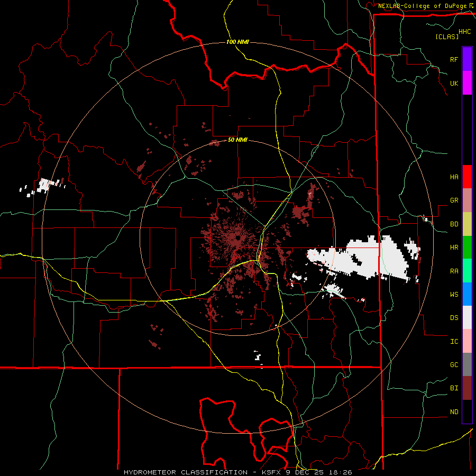Select the IC pink legend swatch
476x476 pixels.
467,341
